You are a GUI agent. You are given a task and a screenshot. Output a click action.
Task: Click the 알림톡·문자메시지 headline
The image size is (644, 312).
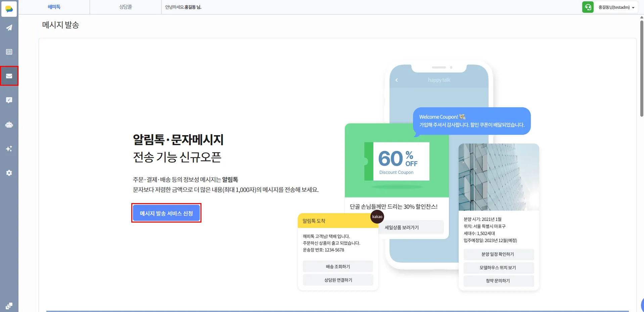point(178,140)
